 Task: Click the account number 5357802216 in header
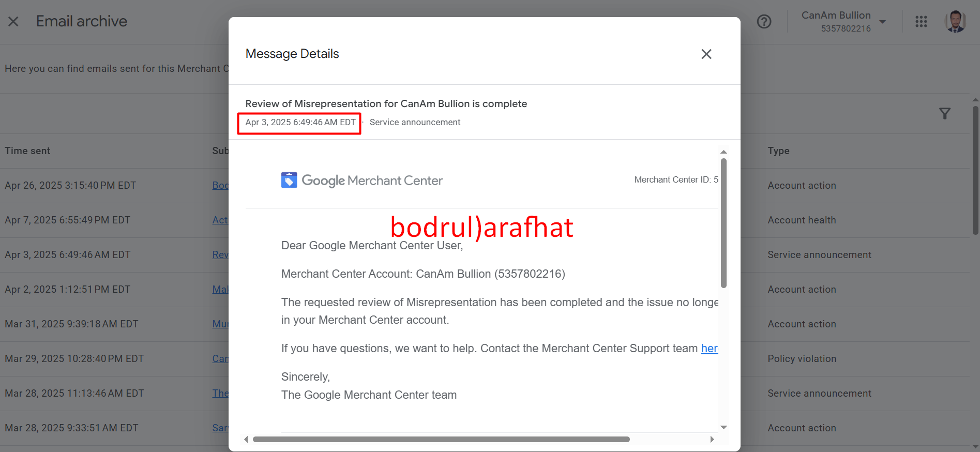click(846, 28)
